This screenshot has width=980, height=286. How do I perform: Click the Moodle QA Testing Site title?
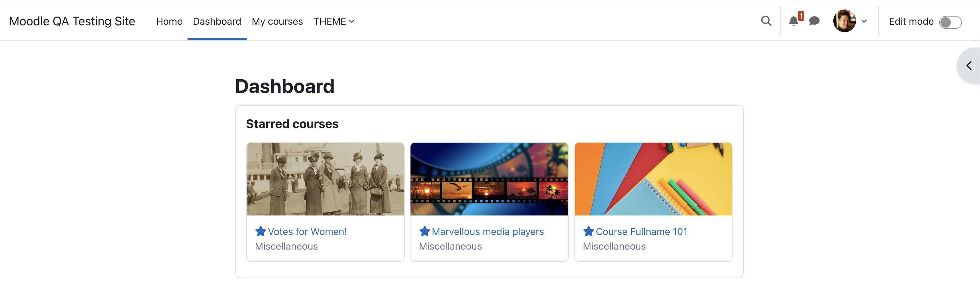click(x=72, y=21)
